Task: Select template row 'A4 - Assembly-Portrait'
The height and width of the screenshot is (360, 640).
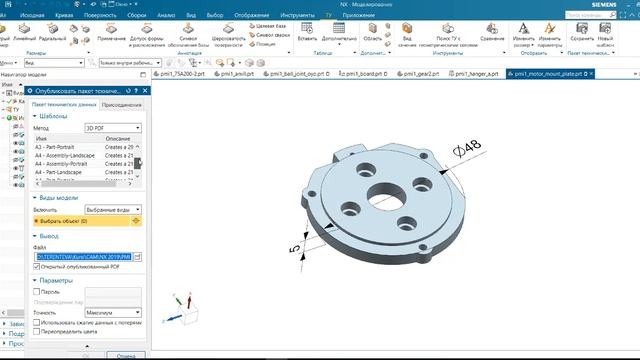Action: (x=84, y=164)
